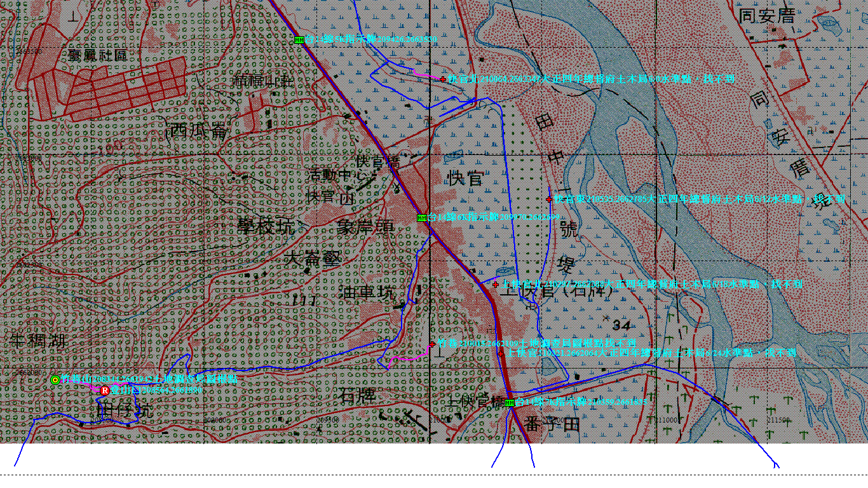
Task: Select the 上快官北 benchmark cross marker
Action: (496, 284)
